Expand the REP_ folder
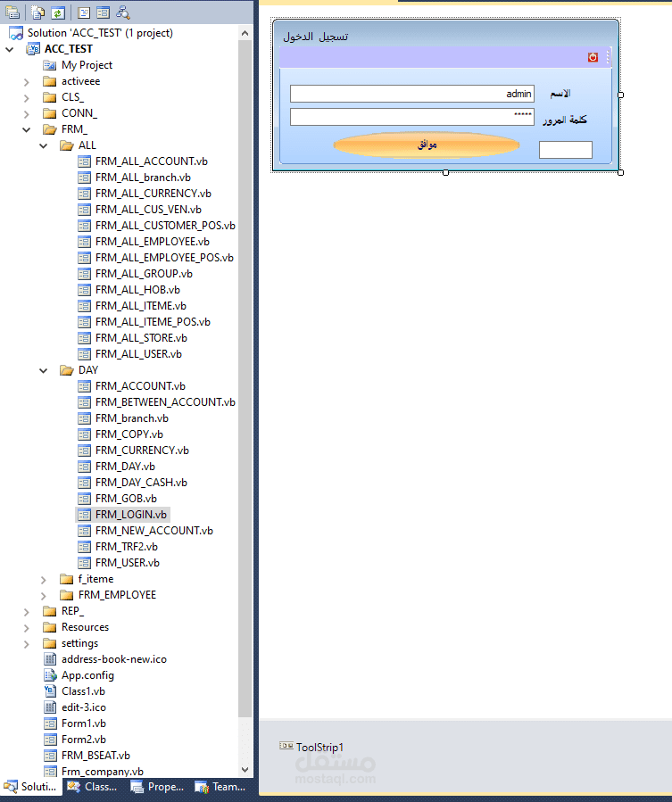 point(27,612)
